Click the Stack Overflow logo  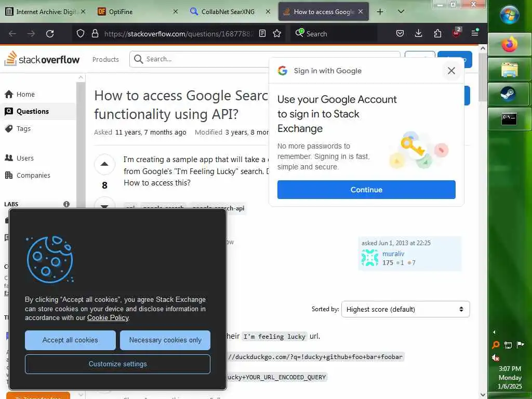(42, 59)
